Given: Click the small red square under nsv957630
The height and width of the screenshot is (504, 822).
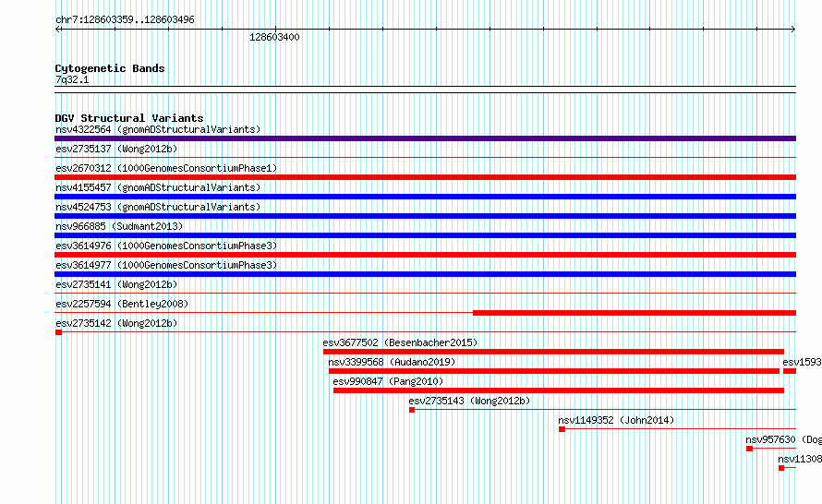Looking at the screenshot, I should pyautogui.click(x=750, y=449).
